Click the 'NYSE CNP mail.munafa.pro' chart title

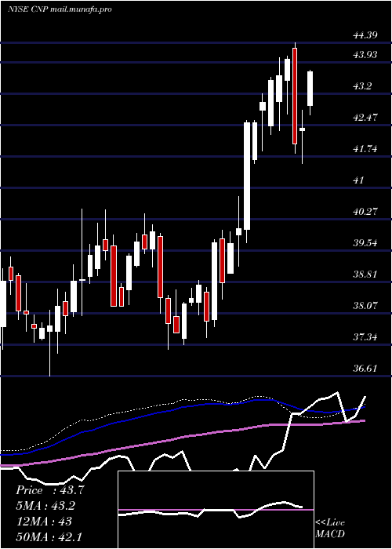[x=60, y=9]
